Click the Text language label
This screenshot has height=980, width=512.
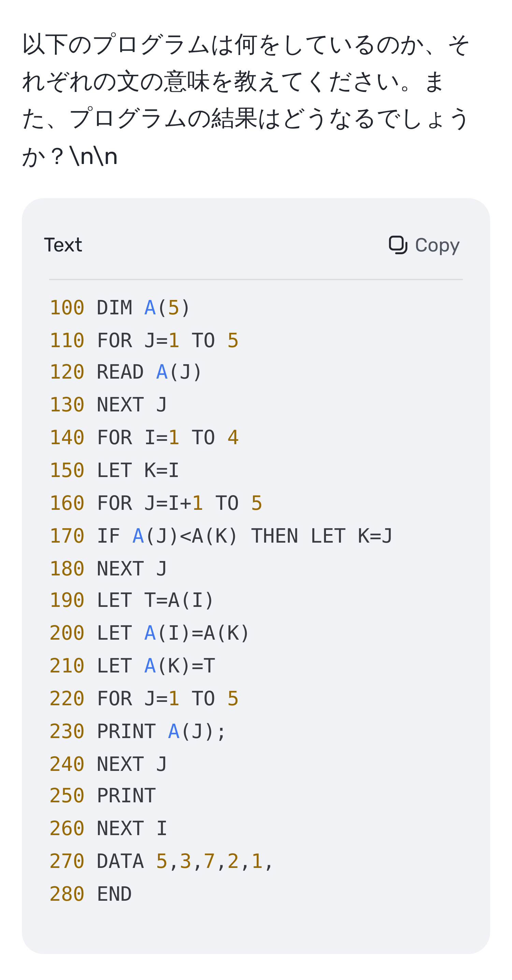[x=63, y=245]
